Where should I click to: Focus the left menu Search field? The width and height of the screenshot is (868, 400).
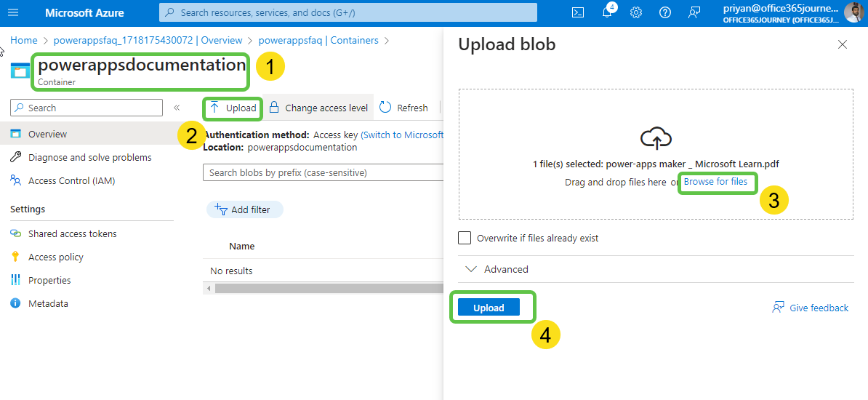[87, 108]
